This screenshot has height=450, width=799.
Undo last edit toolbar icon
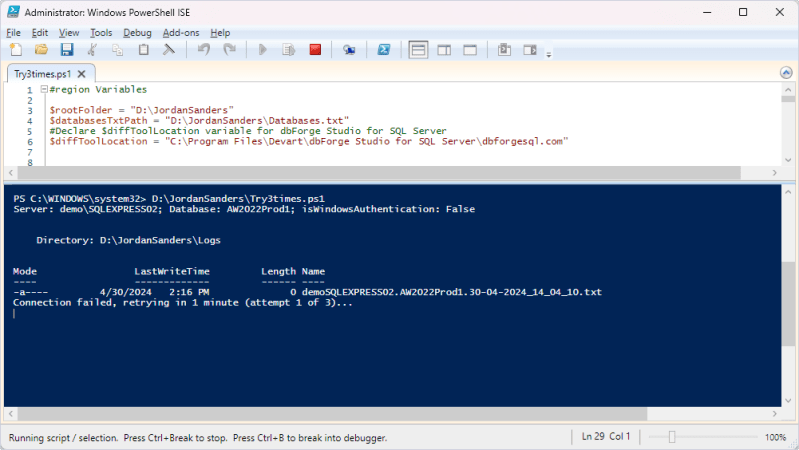pos(204,49)
